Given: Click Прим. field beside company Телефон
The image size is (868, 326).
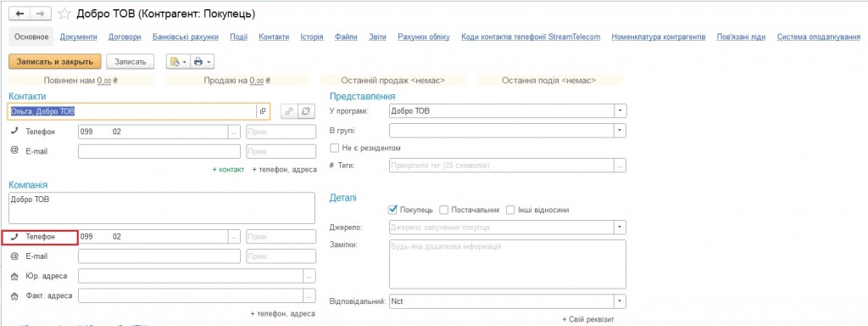Looking at the screenshot, I should (x=281, y=237).
